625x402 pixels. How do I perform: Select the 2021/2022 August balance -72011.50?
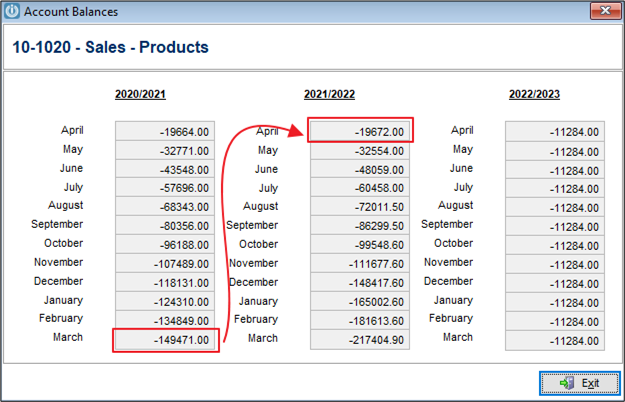tap(360, 207)
